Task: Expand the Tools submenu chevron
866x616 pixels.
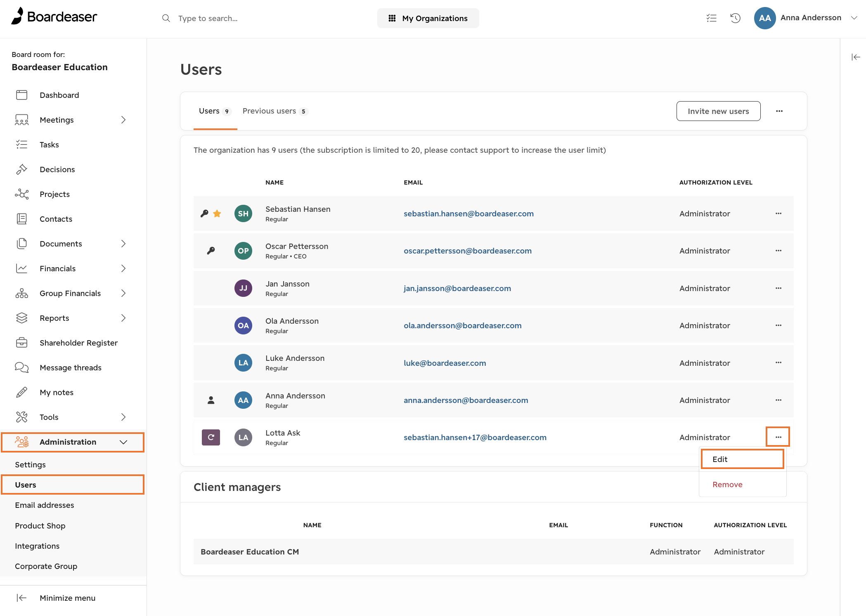Action: [x=123, y=417]
